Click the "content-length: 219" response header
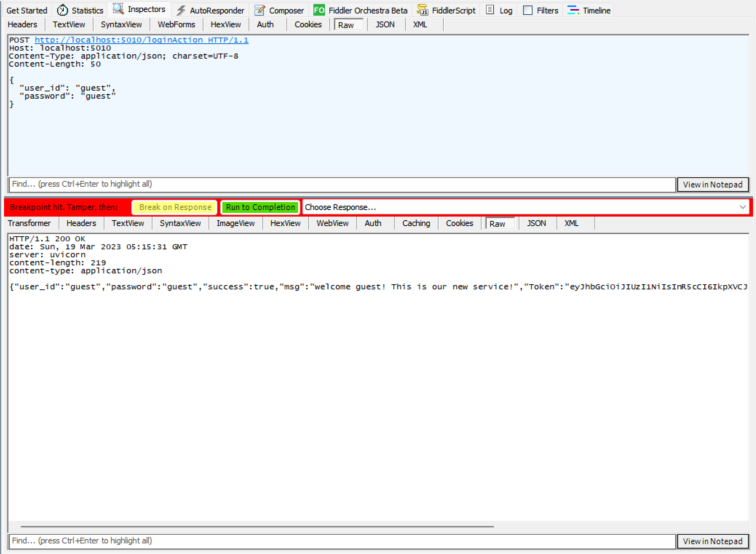The image size is (756, 554). click(58, 263)
